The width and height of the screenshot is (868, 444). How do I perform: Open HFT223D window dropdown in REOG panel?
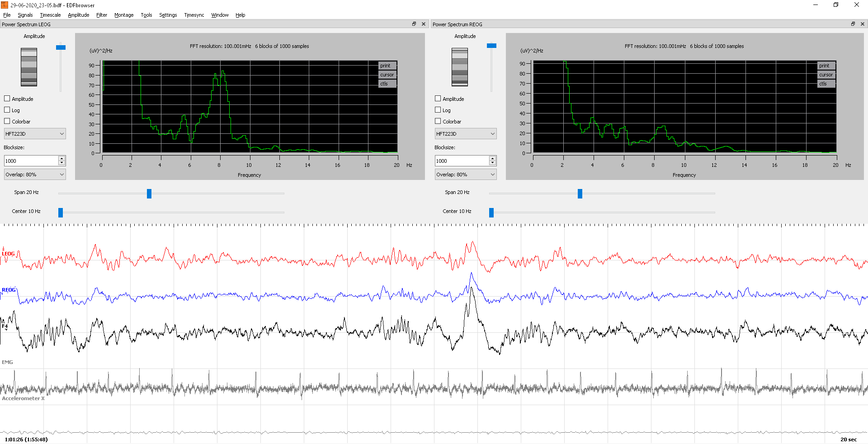click(x=466, y=134)
